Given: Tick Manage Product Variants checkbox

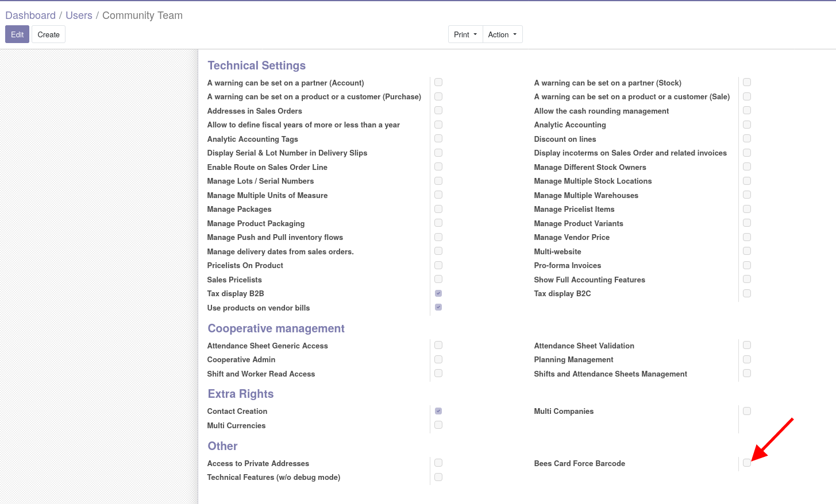Looking at the screenshot, I should 747,223.
